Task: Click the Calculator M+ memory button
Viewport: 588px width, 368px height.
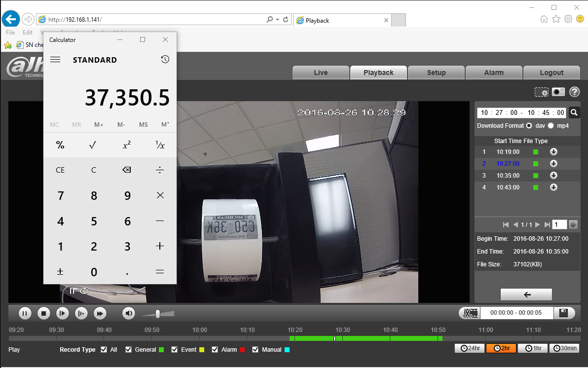Action: click(x=99, y=124)
